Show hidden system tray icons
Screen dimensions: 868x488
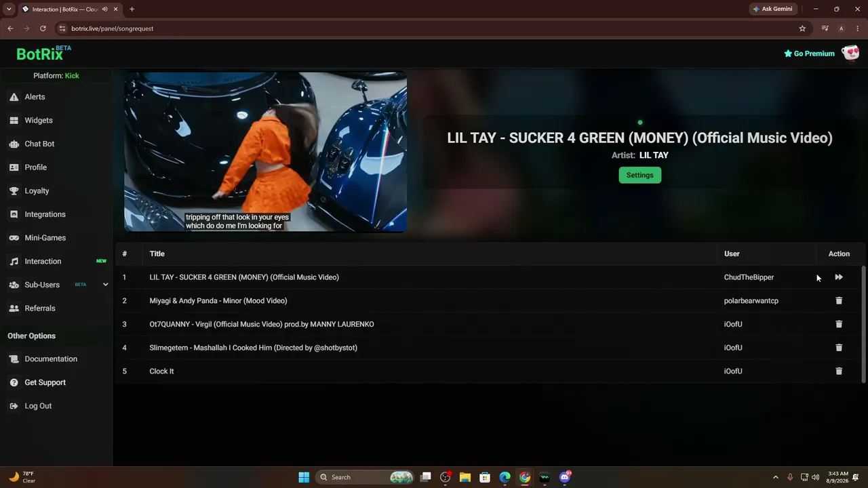click(776, 477)
